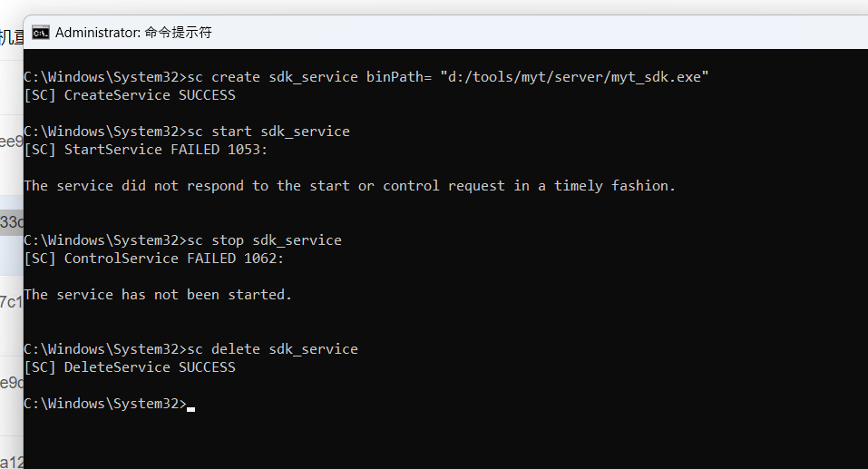
Task: Click the background row showing "e9c"
Action: click(11, 383)
